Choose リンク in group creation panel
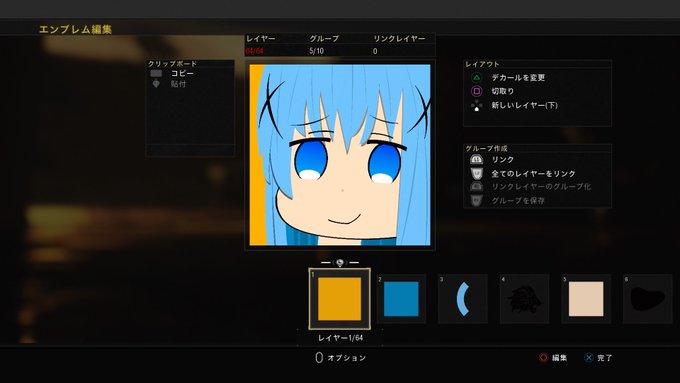Screen dimensions: 680x383 [x=502, y=160]
